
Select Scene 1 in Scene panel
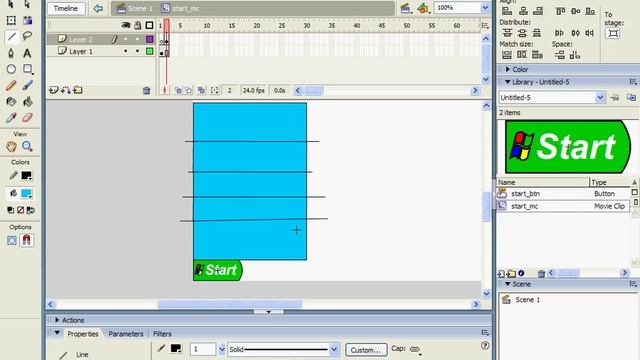[527, 300]
